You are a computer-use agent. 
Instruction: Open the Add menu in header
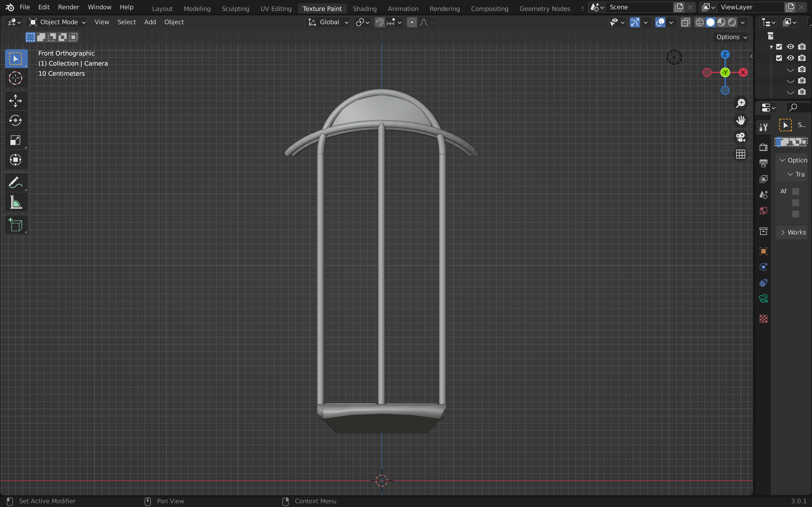[x=150, y=22]
